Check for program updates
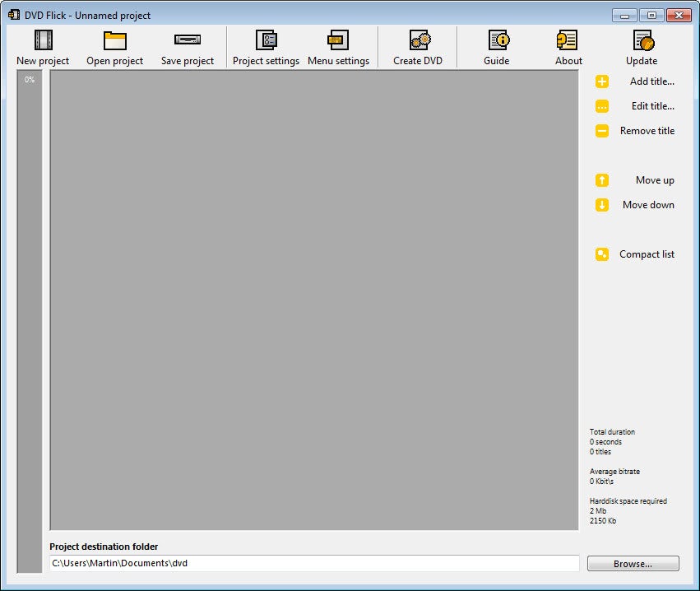 [642, 45]
